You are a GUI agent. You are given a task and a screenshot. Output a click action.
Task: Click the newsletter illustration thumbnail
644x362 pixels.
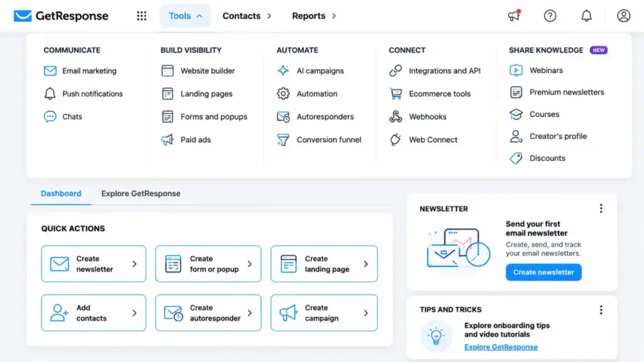click(x=458, y=248)
